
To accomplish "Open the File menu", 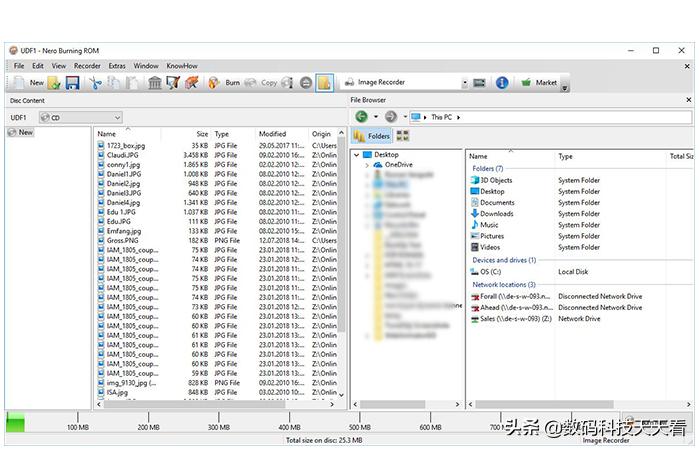I will pyautogui.click(x=19, y=66).
